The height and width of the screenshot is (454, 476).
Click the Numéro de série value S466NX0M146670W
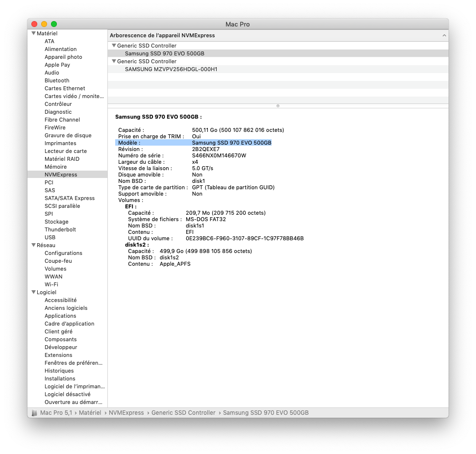coord(219,155)
